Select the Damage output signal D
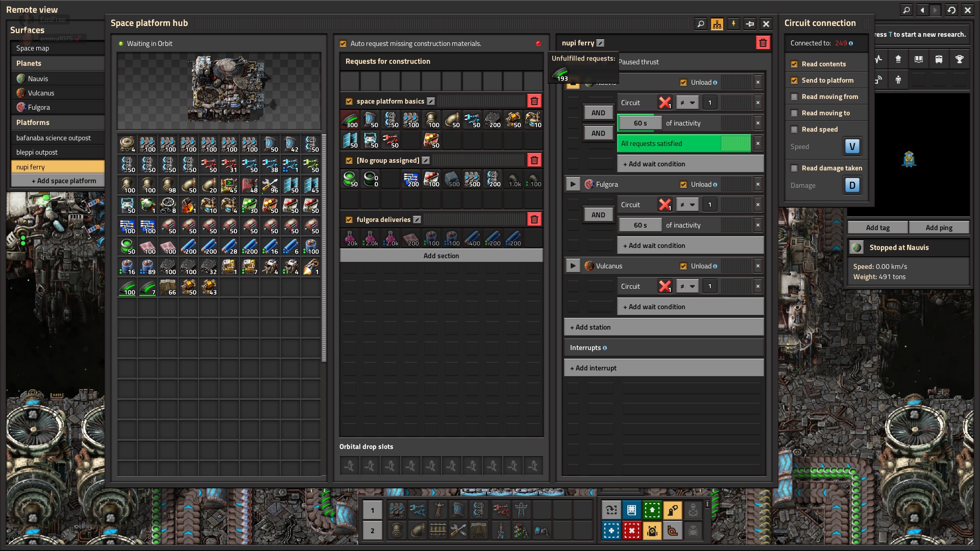The height and width of the screenshot is (551, 980). 852,185
